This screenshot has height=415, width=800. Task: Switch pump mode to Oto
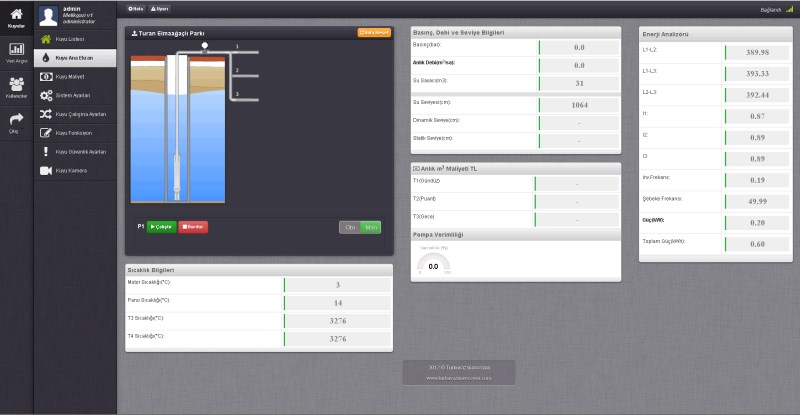(x=350, y=227)
